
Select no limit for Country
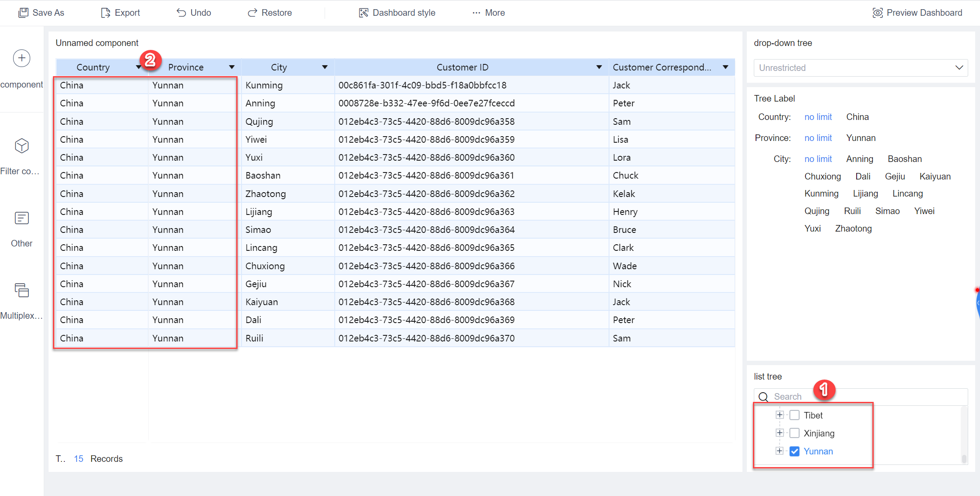tap(818, 117)
